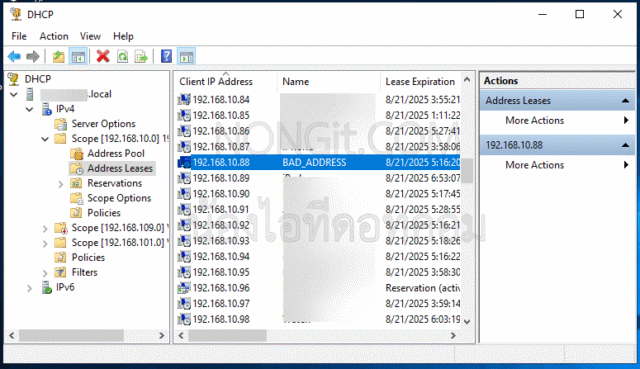The image size is (640, 369).
Task: Sort by Client IP Address column header
Action: click(x=226, y=82)
